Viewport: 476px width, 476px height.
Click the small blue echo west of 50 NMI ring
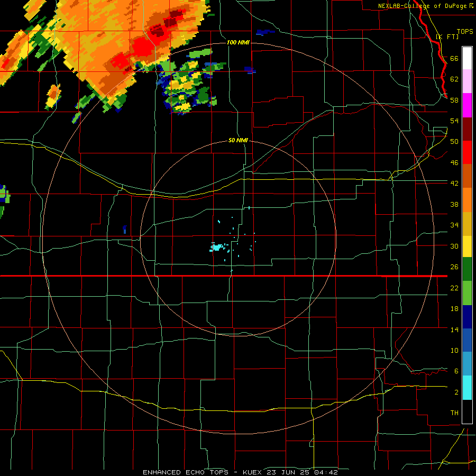click(125, 230)
